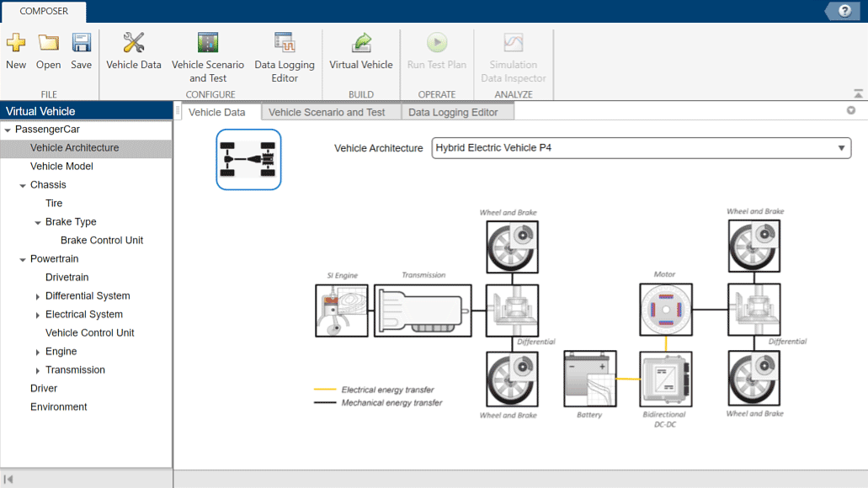Image resolution: width=868 pixels, height=488 pixels.
Task: Collapse the Virtual Vehicle side panel
Action: click(x=8, y=478)
